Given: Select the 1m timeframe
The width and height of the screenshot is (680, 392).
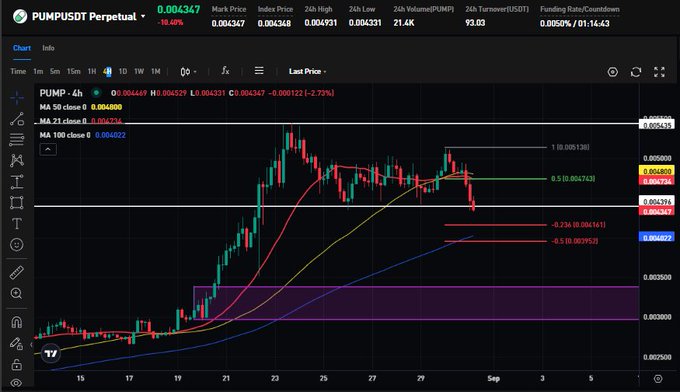Looking at the screenshot, I should point(38,71).
